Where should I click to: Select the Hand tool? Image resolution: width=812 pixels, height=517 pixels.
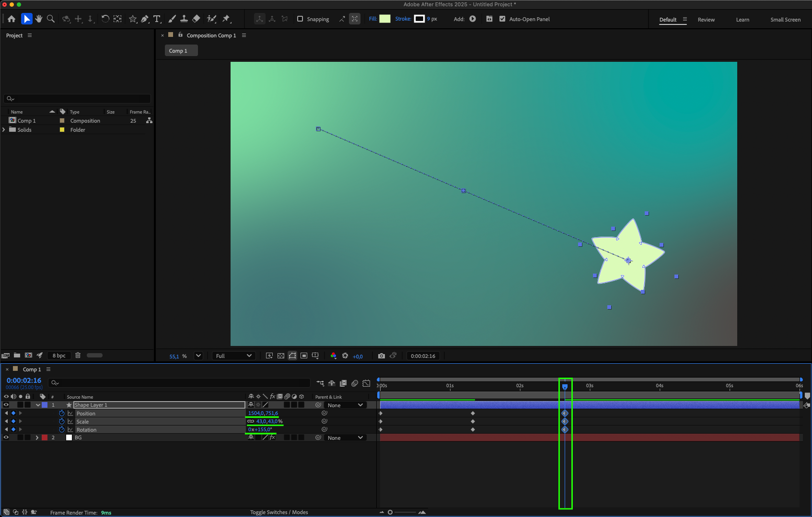(x=38, y=19)
